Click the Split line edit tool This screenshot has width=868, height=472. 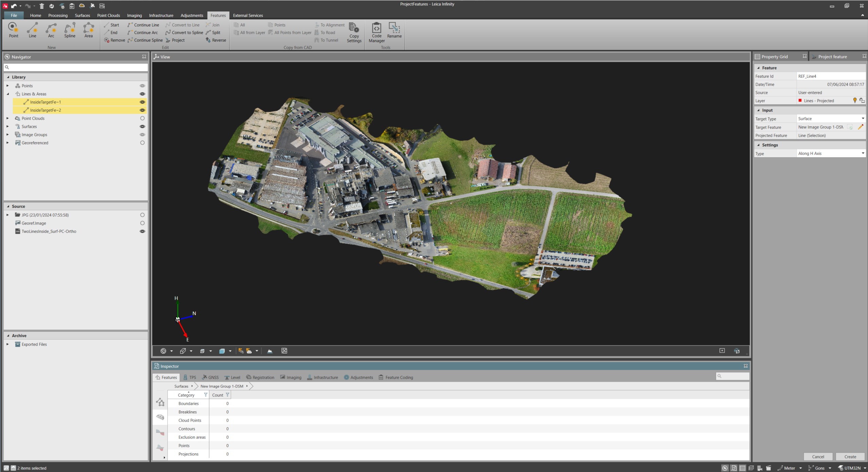pos(213,33)
